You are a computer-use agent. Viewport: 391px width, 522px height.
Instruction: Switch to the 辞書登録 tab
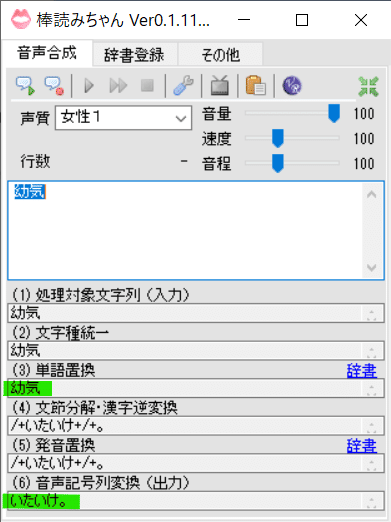pyautogui.click(x=134, y=55)
